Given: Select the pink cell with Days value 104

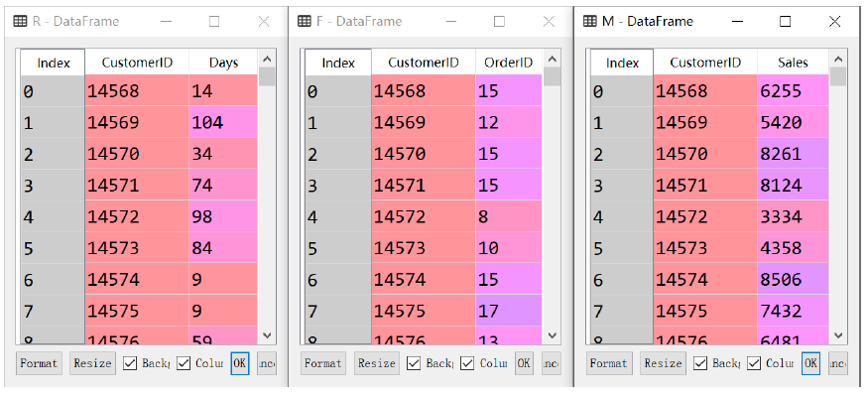Looking at the screenshot, I should tap(223, 122).
